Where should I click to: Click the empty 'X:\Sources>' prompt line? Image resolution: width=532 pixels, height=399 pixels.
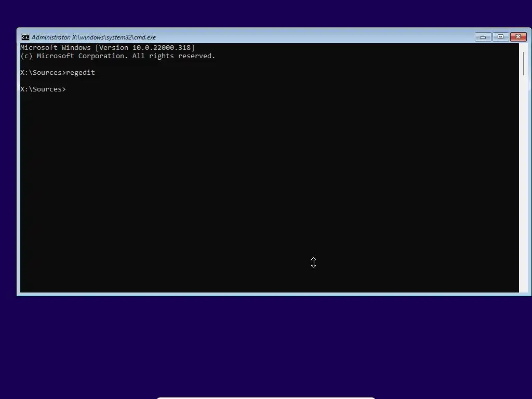[x=43, y=89]
